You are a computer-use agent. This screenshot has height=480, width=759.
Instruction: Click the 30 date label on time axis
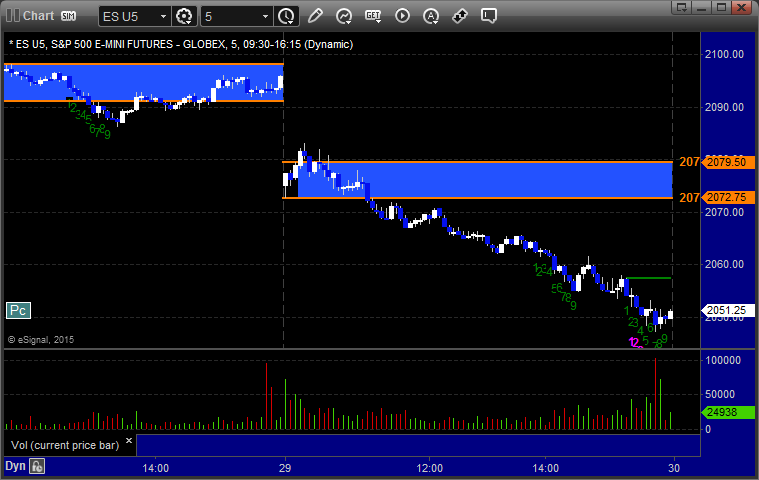674,468
